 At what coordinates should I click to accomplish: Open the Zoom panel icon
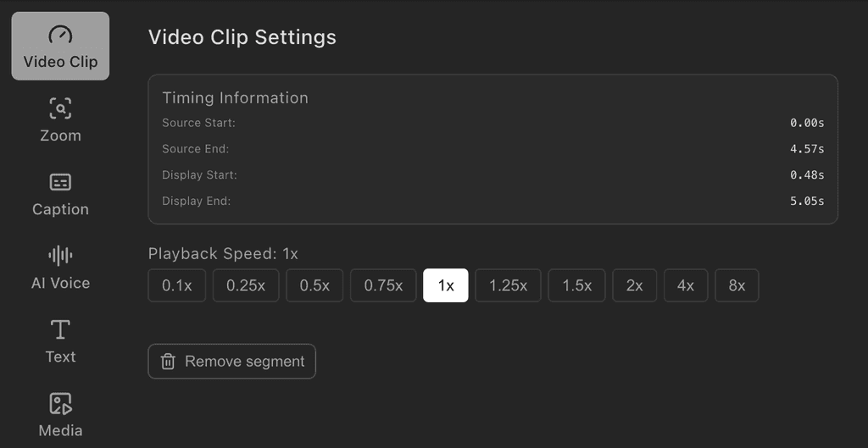point(60,108)
